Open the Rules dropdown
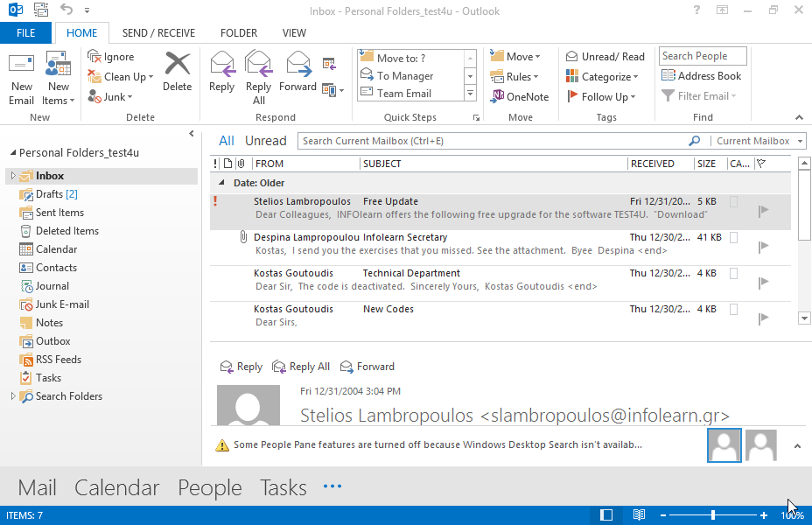Image resolution: width=812 pixels, height=525 pixels. (514, 77)
